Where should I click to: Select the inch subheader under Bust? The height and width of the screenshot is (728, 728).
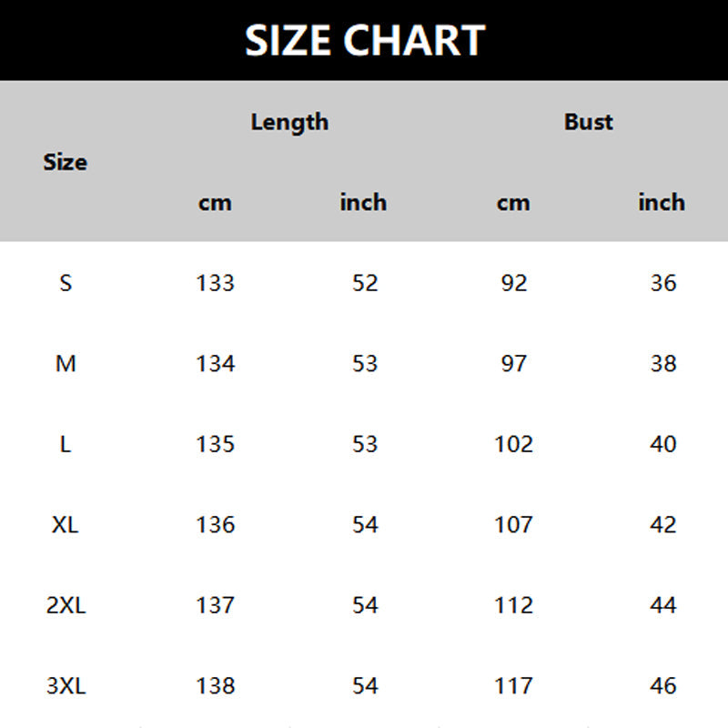click(x=662, y=203)
